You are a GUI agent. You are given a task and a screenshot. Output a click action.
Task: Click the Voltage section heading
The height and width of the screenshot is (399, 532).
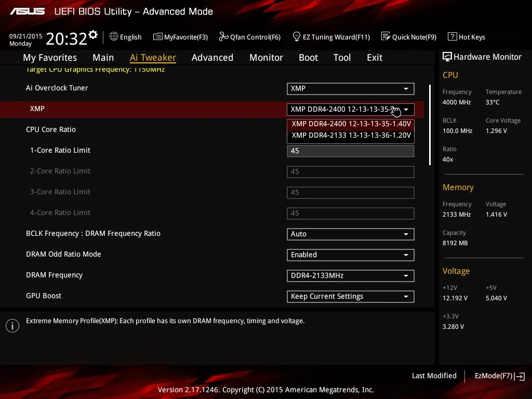pyautogui.click(x=456, y=271)
